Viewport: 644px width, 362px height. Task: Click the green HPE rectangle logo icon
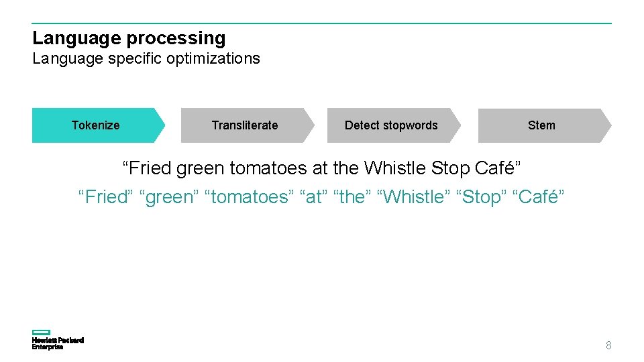[41, 333]
